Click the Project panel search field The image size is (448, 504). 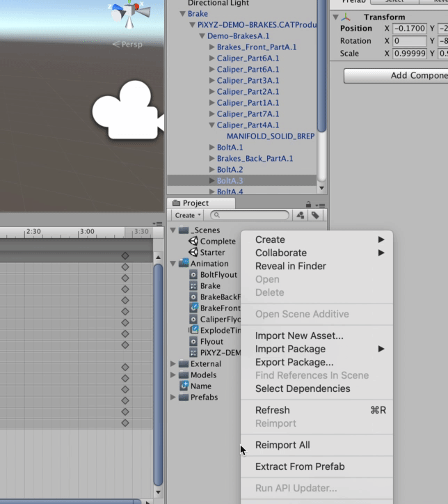(250, 216)
